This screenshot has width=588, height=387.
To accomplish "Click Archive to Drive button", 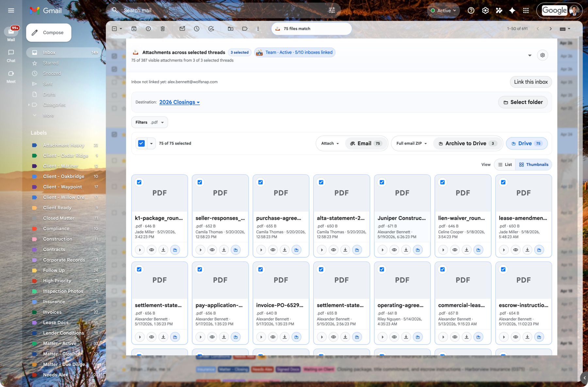I will pos(468,143).
